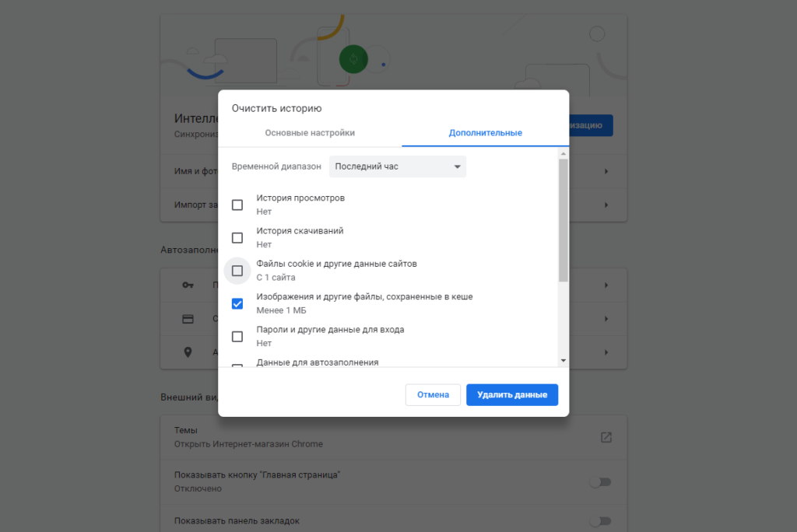797x532 pixels.
Task: Click the location pin addresses icon
Action: [188, 352]
